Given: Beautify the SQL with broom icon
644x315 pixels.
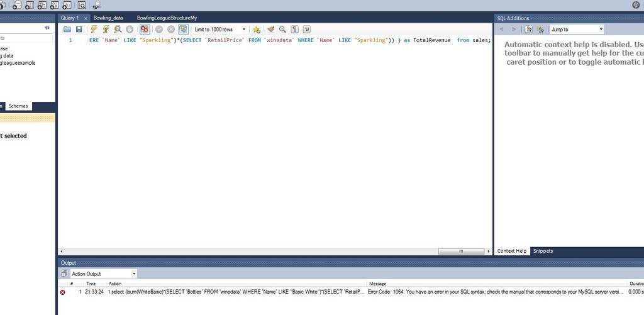Looking at the screenshot, I should pos(270,30).
